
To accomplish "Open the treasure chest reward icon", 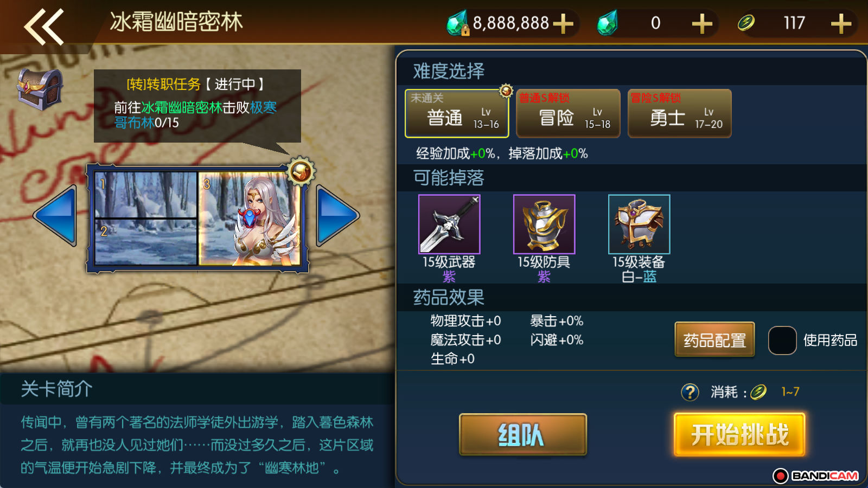I will tap(40, 89).
